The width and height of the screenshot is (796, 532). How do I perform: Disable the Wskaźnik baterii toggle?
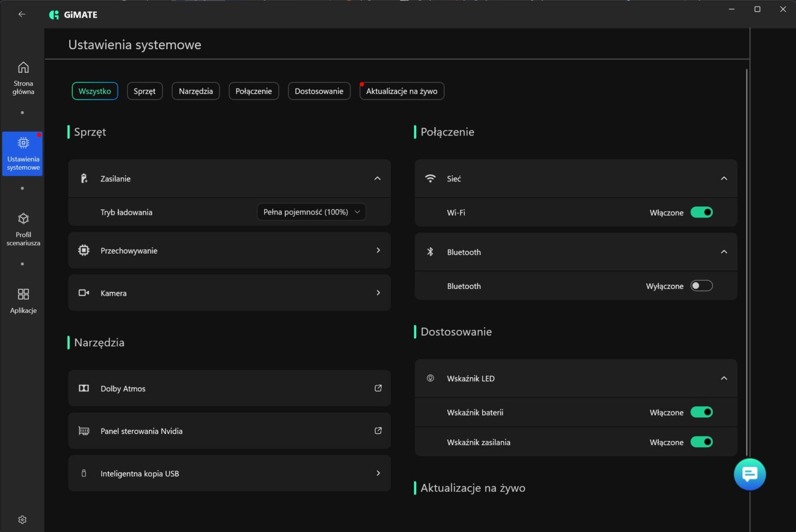701,413
